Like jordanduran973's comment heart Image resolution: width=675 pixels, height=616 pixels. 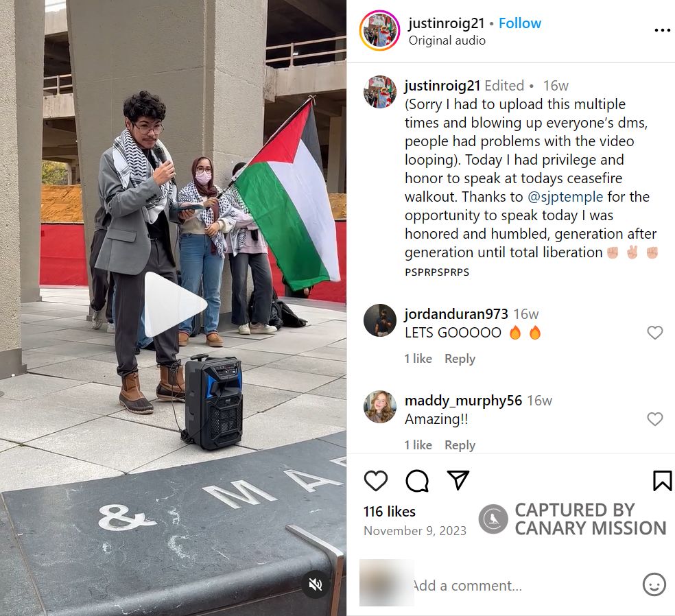[655, 332]
